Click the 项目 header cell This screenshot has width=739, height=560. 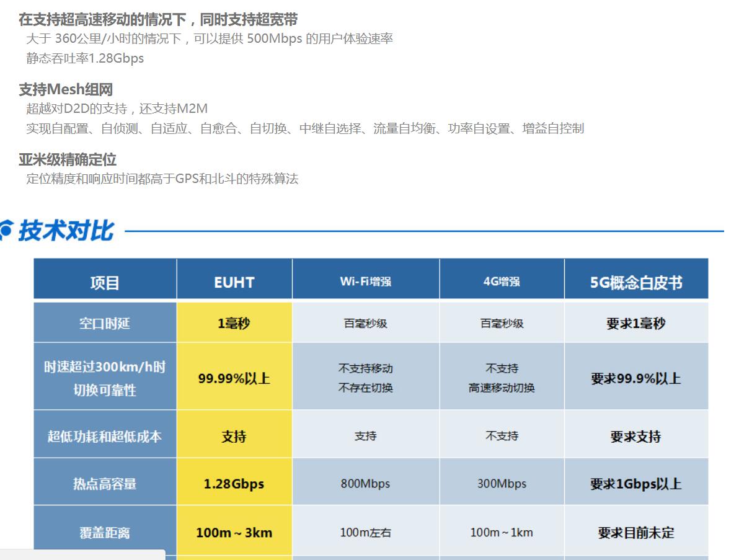tap(105, 283)
